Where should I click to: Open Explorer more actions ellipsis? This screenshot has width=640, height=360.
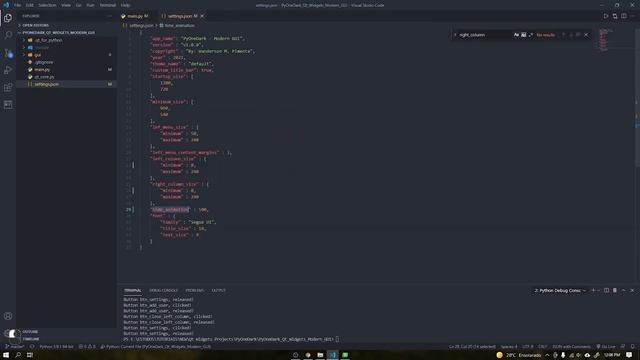[x=109, y=16]
